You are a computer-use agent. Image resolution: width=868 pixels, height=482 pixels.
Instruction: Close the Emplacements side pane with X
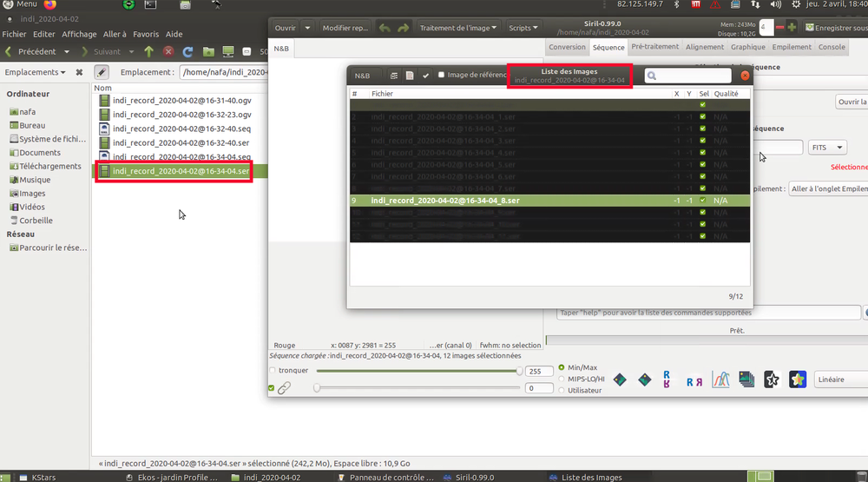pyautogui.click(x=79, y=72)
